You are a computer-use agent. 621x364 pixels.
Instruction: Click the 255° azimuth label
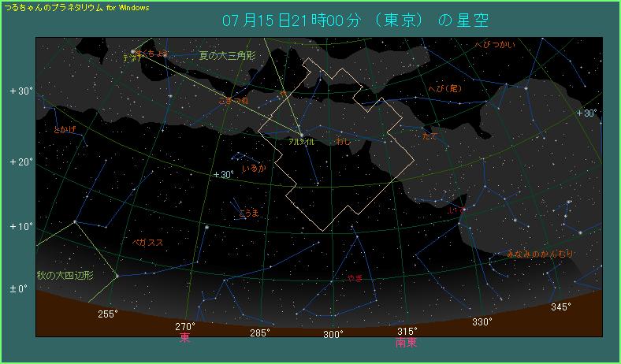click(x=108, y=314)
